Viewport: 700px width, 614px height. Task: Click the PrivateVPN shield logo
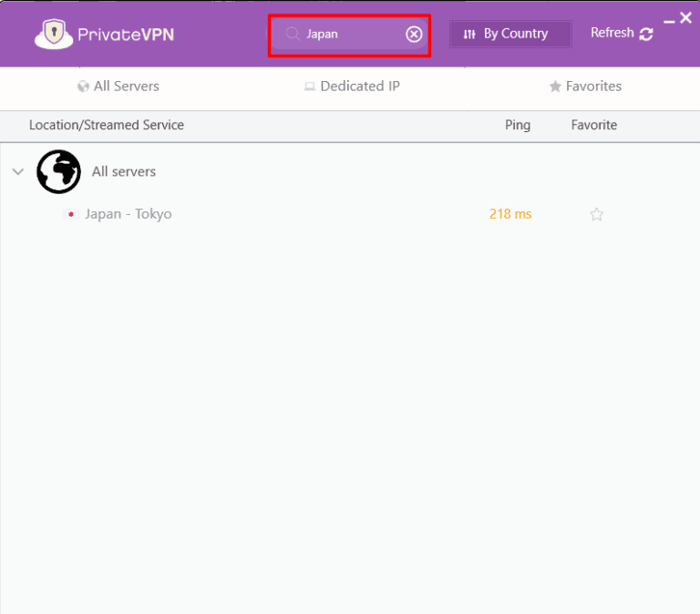(54, 34)
